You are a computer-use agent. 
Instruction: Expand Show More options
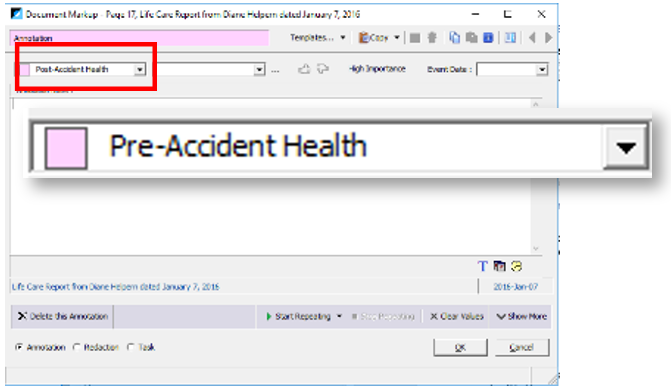coord(521,316)
